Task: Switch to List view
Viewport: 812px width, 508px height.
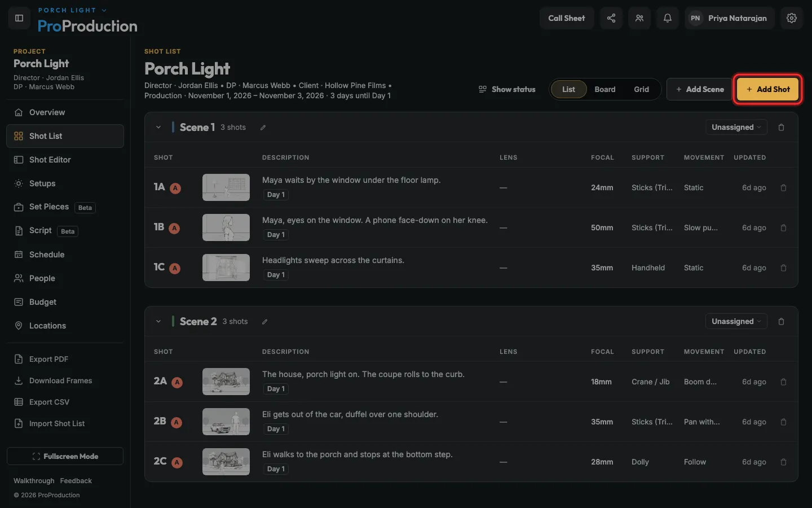Action: [x=568, y=89]
